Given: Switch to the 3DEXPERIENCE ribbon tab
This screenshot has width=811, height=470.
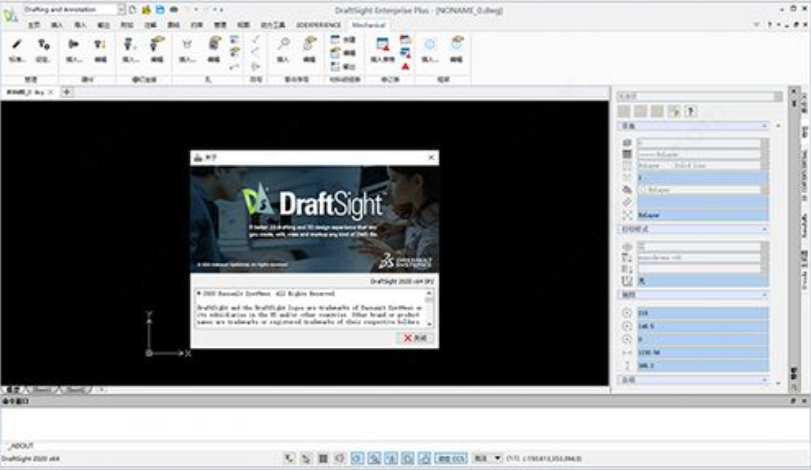Looking at the screenshot, I should 318,25.
